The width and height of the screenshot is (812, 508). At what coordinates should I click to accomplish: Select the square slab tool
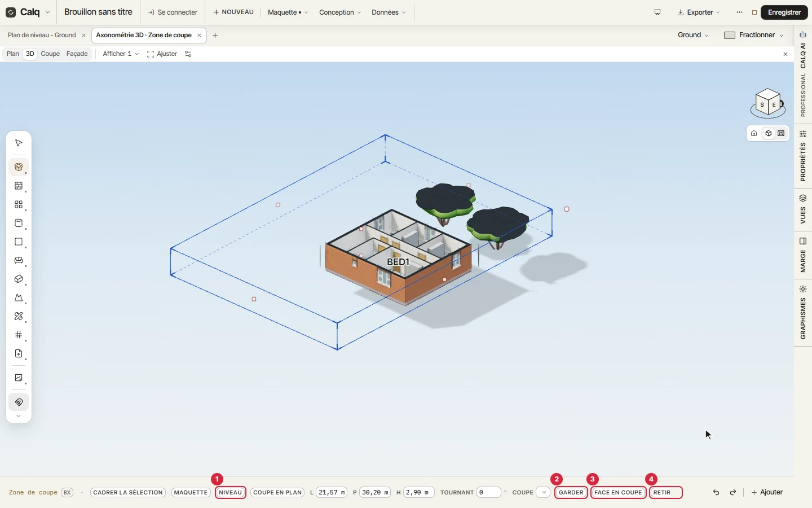coord(19,242)
